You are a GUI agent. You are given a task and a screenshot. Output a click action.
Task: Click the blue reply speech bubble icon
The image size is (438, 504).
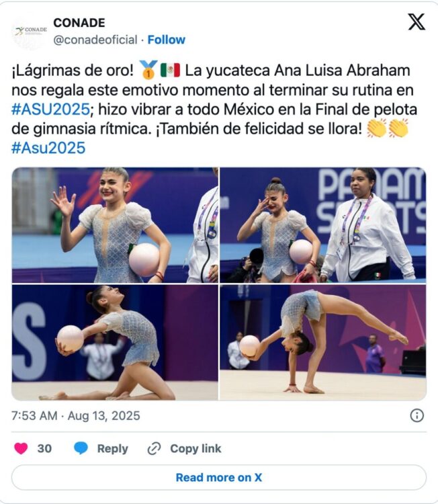click(81, 448)
